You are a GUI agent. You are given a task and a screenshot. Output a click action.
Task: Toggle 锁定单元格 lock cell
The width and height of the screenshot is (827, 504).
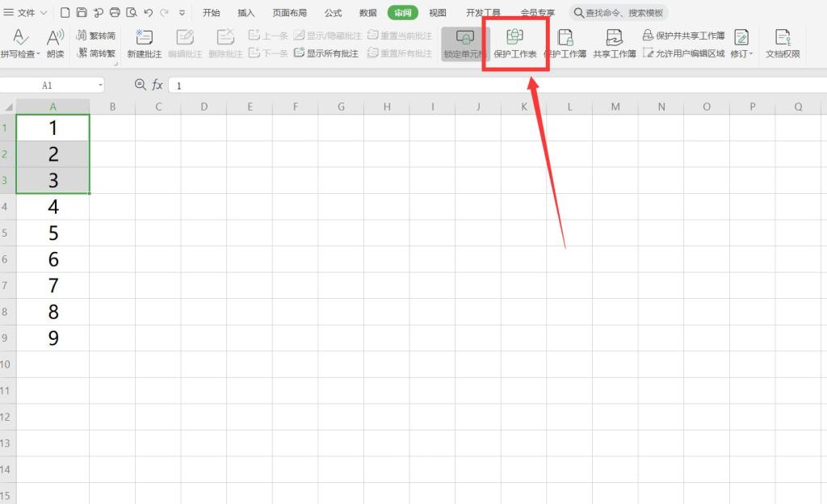pos(464,44)
